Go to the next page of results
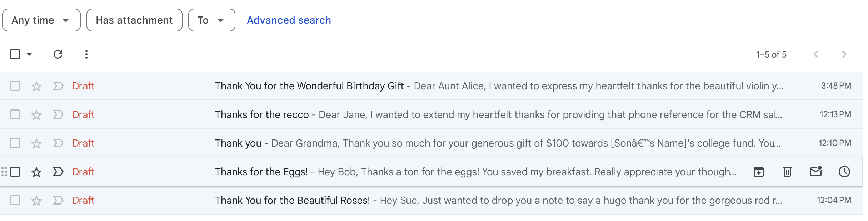The image size is (868, 221). point(844,54)
